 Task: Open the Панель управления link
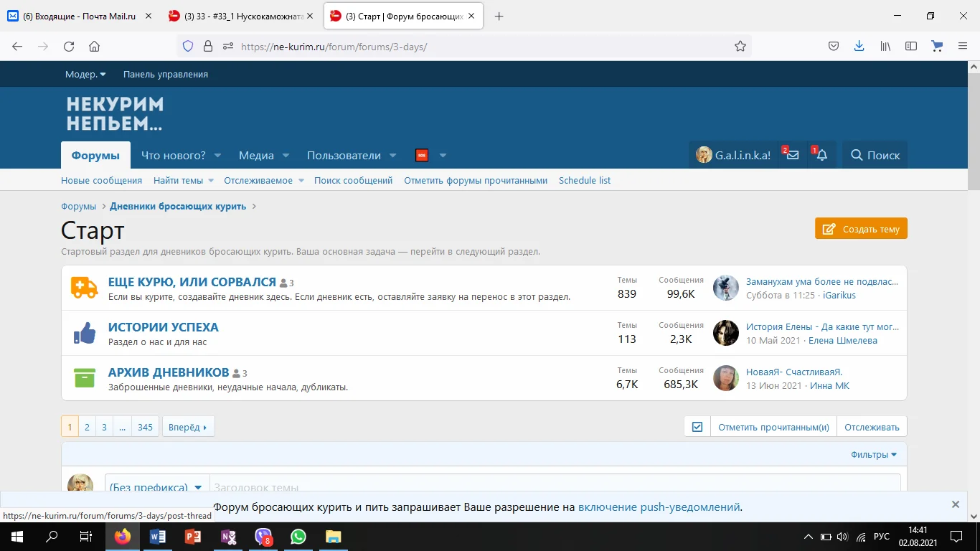pos(166,74)
